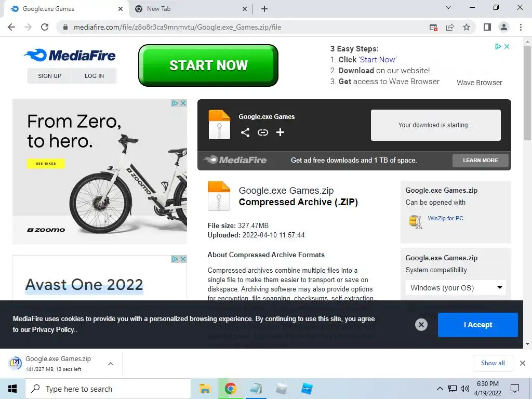
Task: Click the SIGN UP button
Action: pos(49,76)
